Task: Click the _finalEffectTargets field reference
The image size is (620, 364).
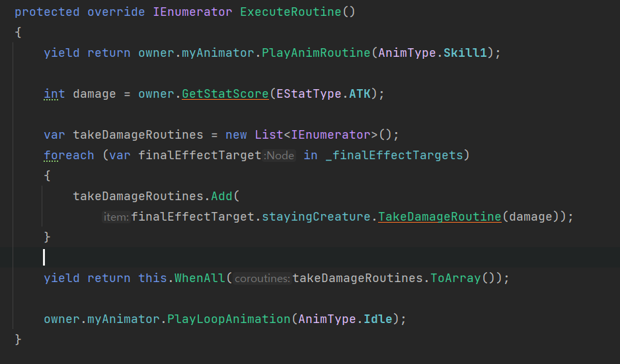Action: pos(393,155)
